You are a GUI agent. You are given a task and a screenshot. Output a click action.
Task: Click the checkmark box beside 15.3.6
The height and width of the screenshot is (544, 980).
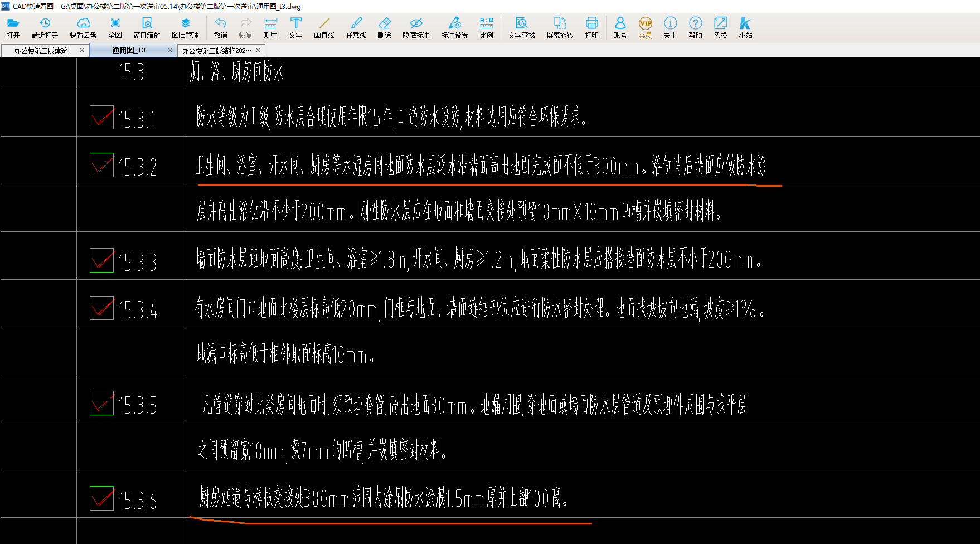(101, 498)
